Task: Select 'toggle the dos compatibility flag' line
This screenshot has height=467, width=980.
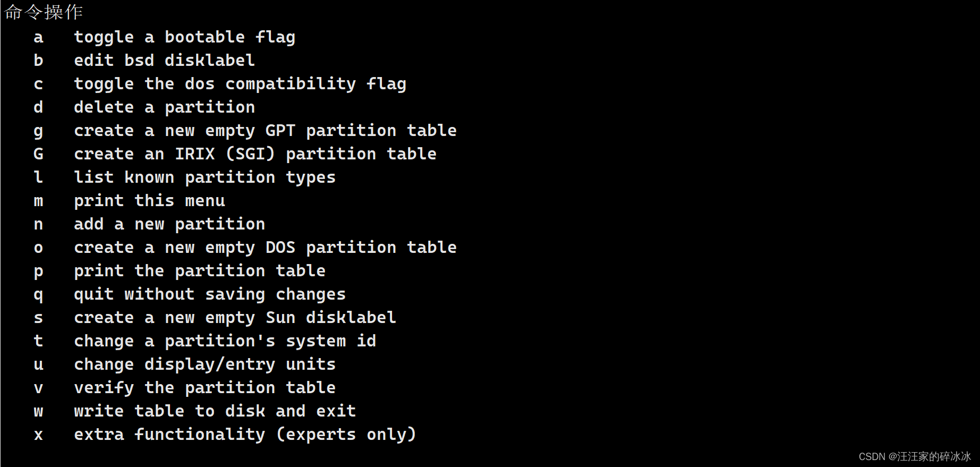Action: coord(240,84)
